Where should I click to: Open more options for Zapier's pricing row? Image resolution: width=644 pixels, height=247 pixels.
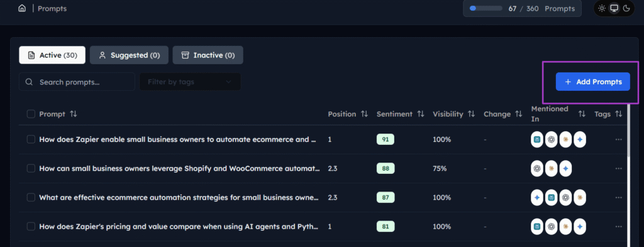[x=619, y=226]
